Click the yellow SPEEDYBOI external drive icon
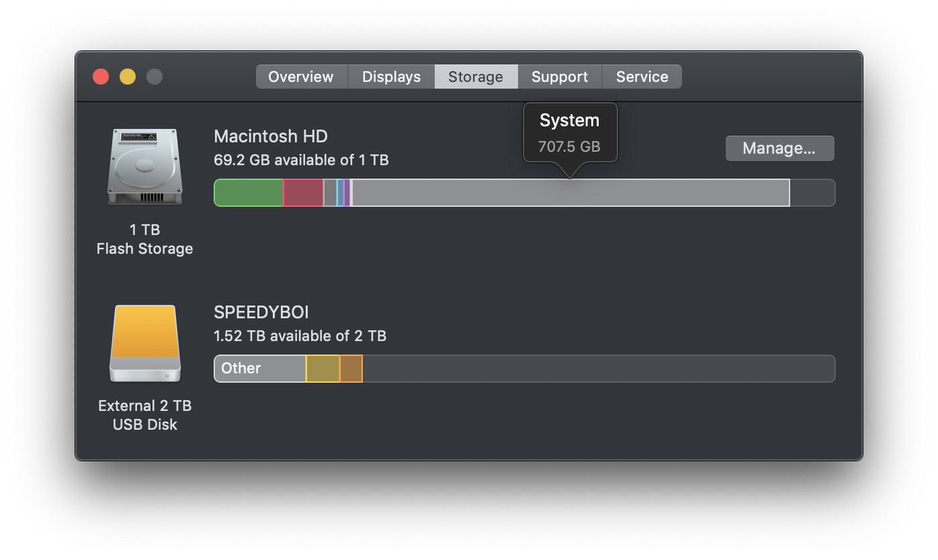This screenshot has width=938, height=560. [144, 343]
